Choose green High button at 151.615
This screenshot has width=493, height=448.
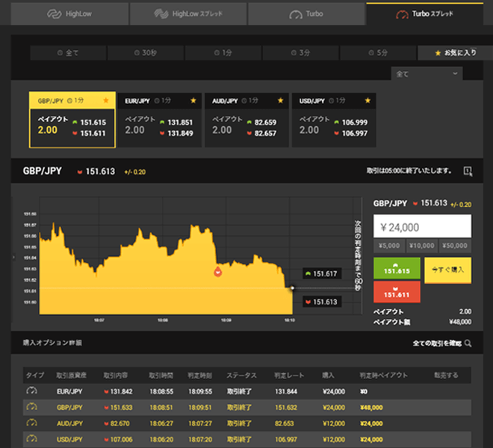397,268
